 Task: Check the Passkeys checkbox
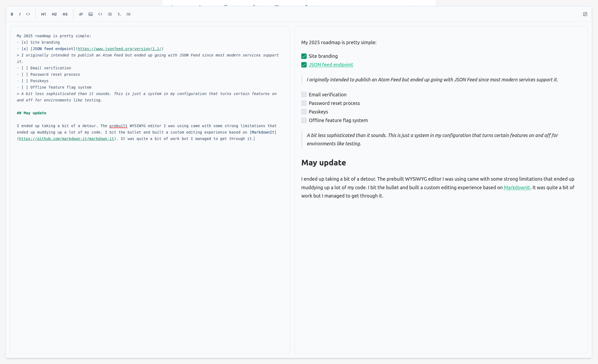pos(304,112)
